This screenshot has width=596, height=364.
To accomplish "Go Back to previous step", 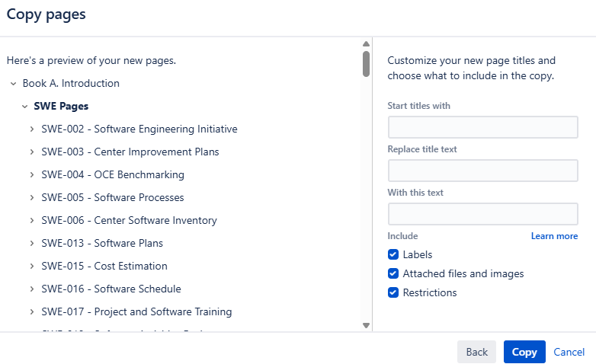I will [476, 352].
